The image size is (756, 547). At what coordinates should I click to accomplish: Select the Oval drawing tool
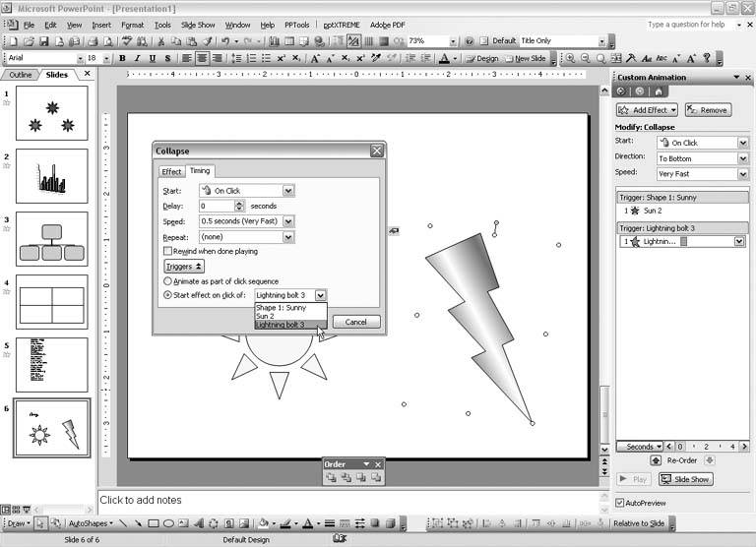pos(168,523)
